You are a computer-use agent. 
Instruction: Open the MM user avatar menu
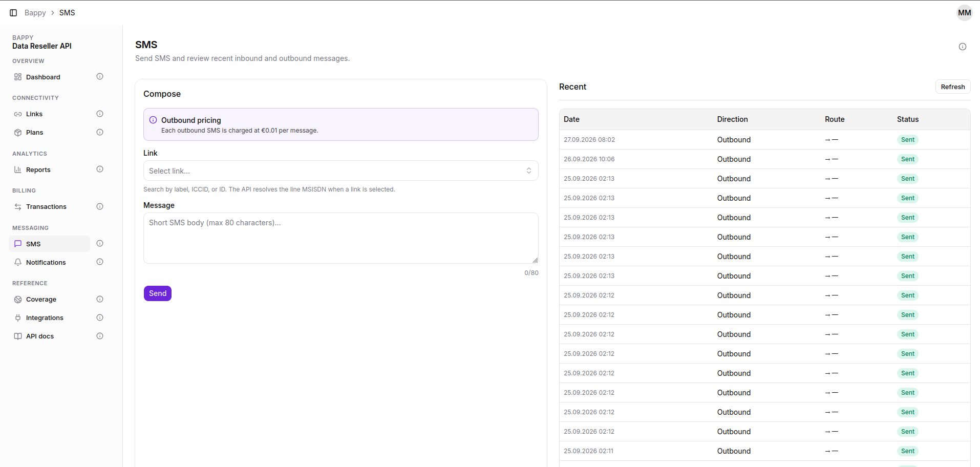click(965, 13)
